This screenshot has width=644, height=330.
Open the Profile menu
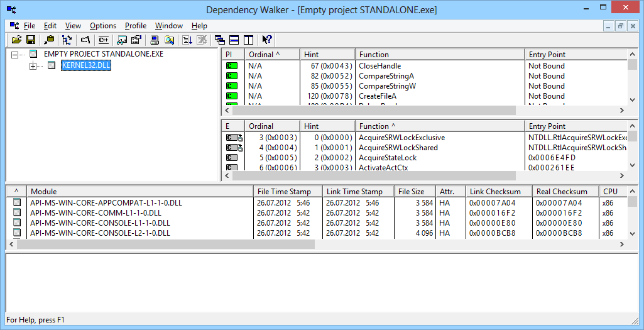[136, 26]
